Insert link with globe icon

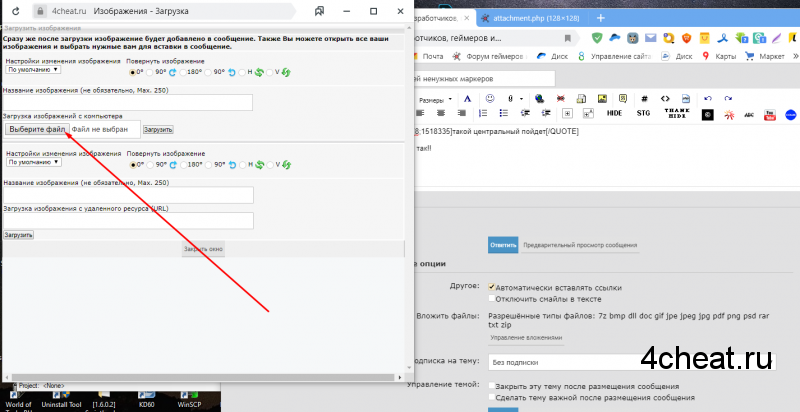point(539,98)
